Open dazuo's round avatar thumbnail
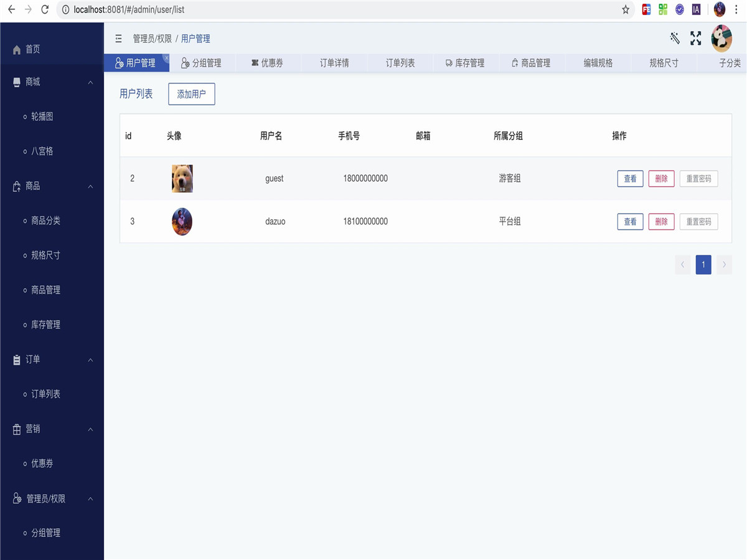This screenshot has width=747, height=560. (x=182, y=222)
